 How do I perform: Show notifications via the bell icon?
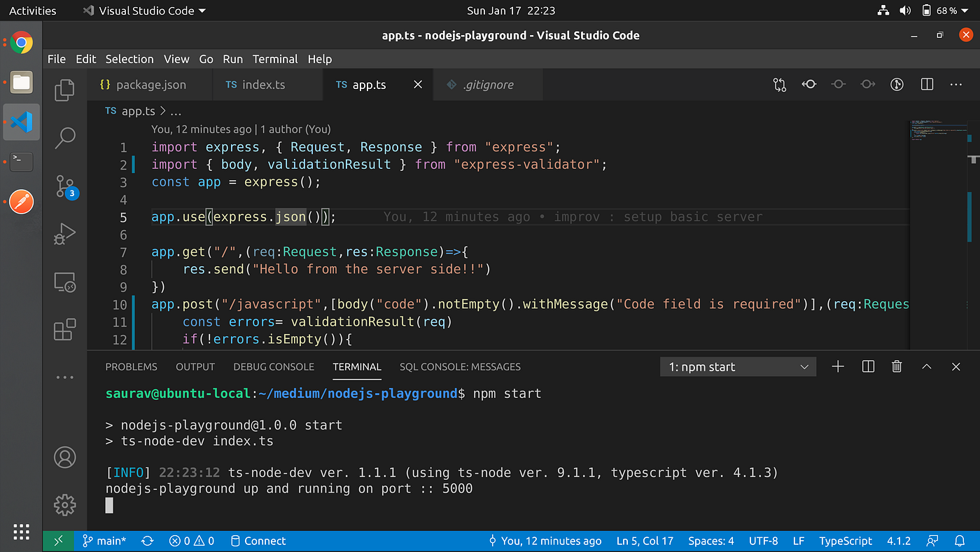960,541
